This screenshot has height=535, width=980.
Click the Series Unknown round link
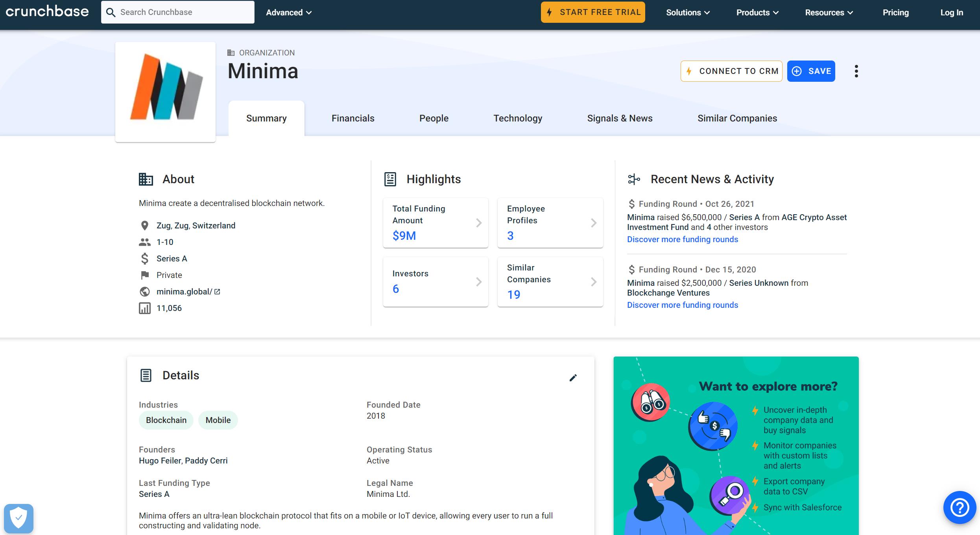click(759, 283)
